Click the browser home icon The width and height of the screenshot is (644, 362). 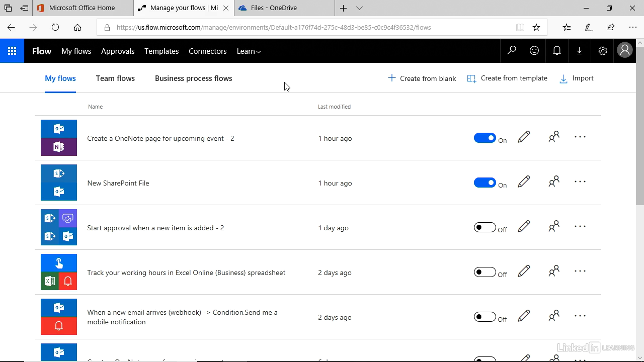click(77, 28)
